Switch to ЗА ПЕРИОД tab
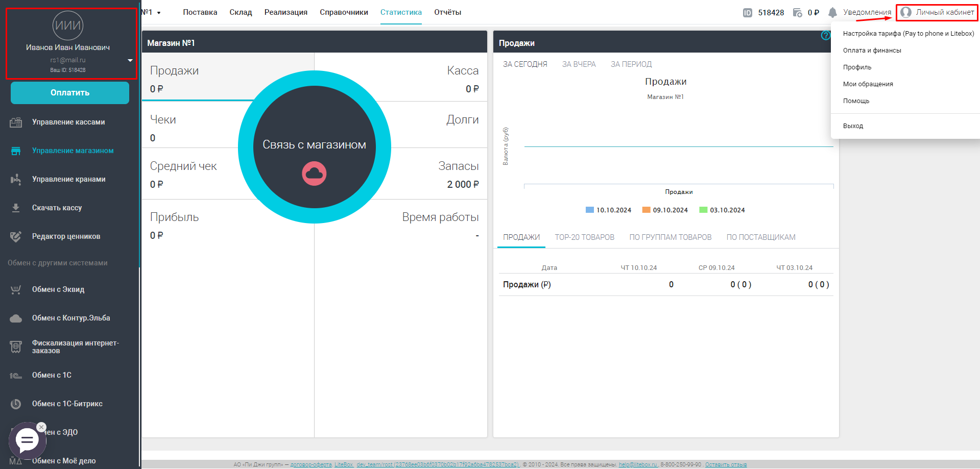Image resolution: width=980 pixels, height=469 pixels. (x=631, y=64)
